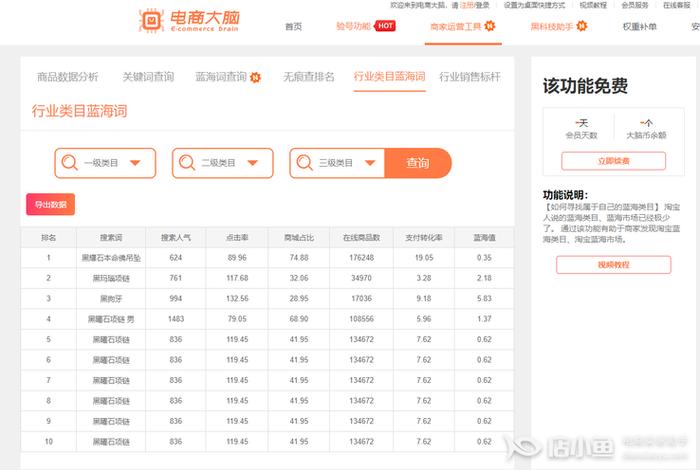Click the 导出数据 export button

click(50, 204)
